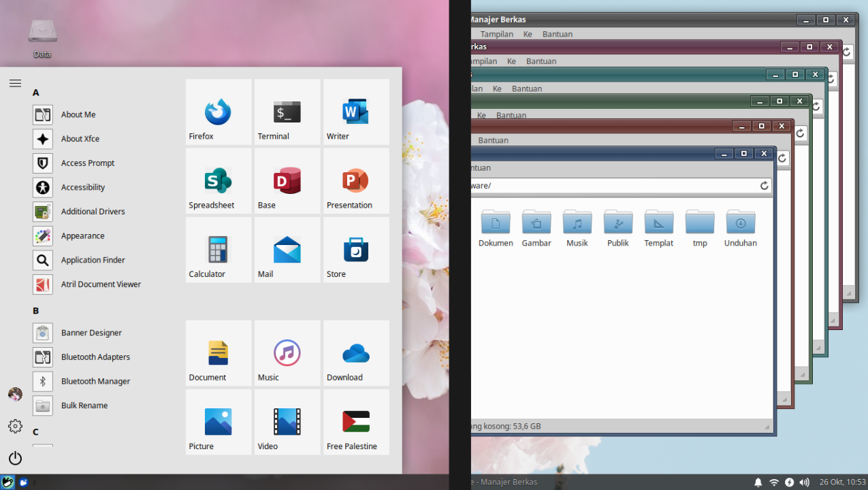Open the tmp folder in file manager

pyautogui.click(x=700, y=229)
